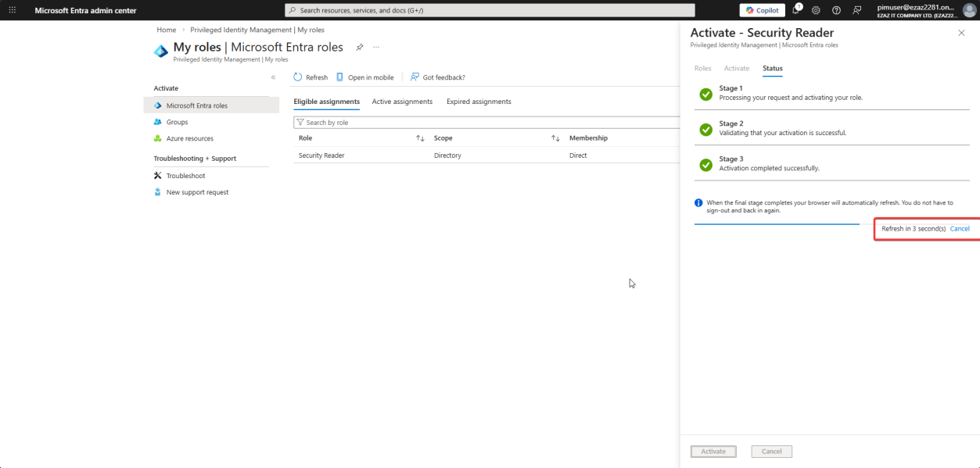
Task: Switch to Active assignments tab
Action: point(402,102)
